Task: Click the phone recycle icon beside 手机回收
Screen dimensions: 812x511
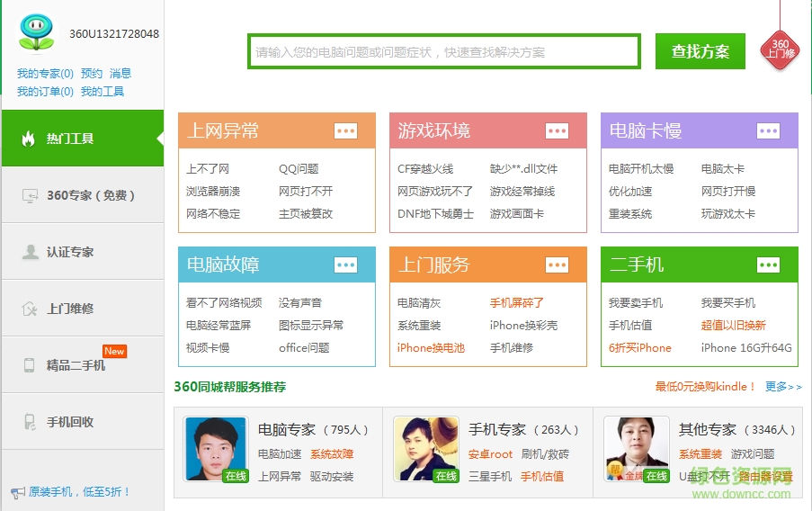Action: [x=30, y=422]
